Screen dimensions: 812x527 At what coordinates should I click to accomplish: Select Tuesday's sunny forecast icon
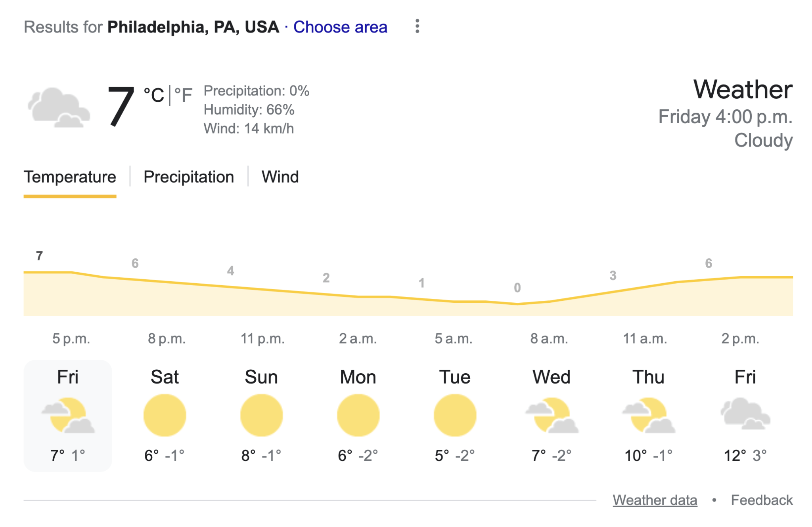455,415
